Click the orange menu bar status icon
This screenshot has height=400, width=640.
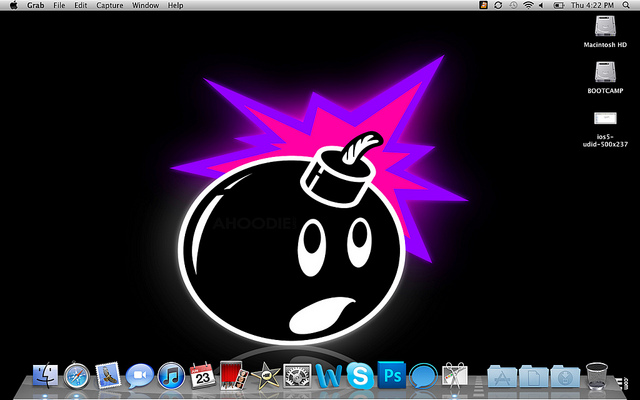[483, 5]
